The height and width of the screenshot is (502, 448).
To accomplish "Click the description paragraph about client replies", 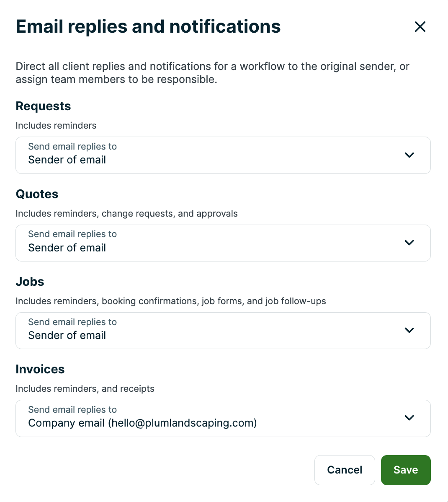I will pyautogui.click(x=212, y=73).
